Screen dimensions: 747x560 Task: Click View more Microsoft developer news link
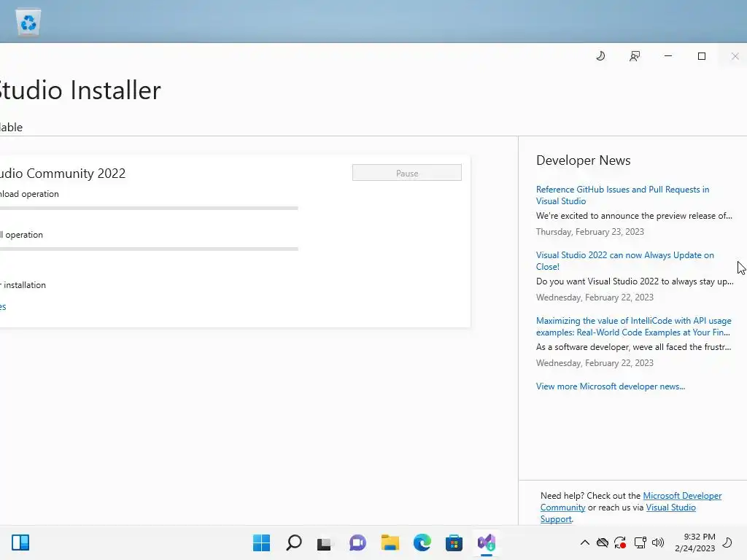click(x=611, y=386)
